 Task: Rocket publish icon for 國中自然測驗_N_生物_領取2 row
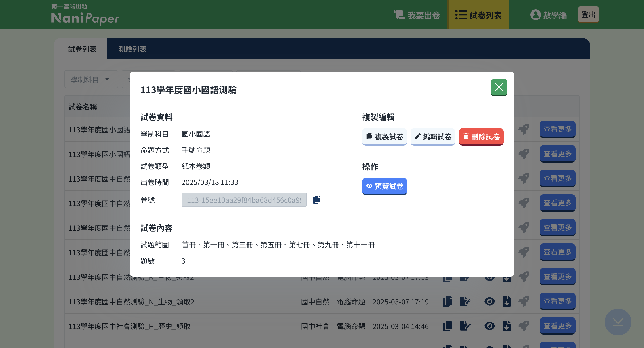(x=524, y=301)
